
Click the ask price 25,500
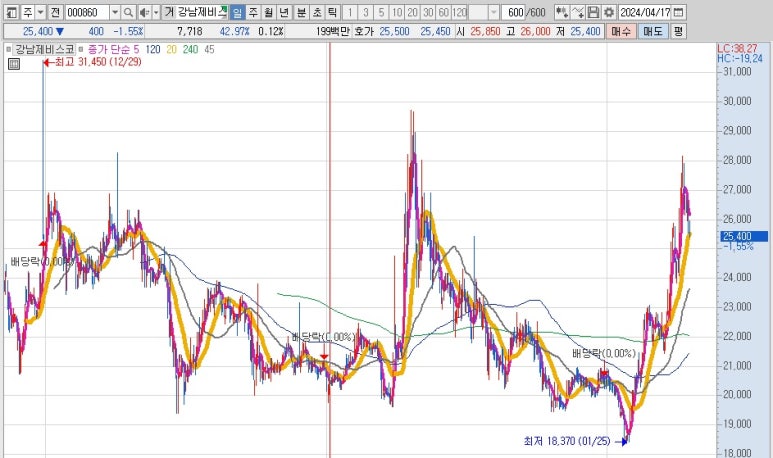[x=394, y=32]
